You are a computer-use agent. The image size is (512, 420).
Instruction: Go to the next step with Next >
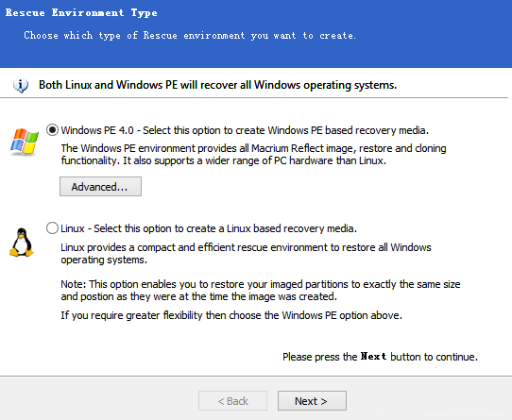(x=312, y=401)
